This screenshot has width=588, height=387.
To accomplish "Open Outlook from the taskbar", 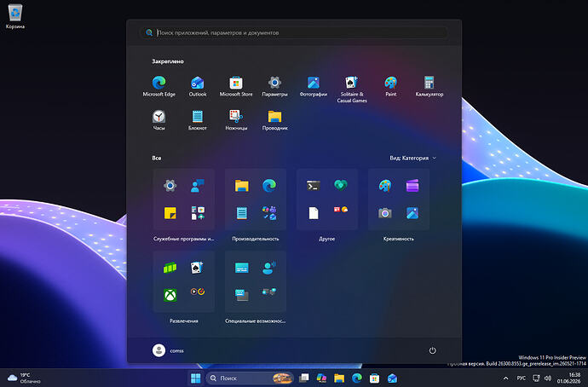I will (392, 378).
